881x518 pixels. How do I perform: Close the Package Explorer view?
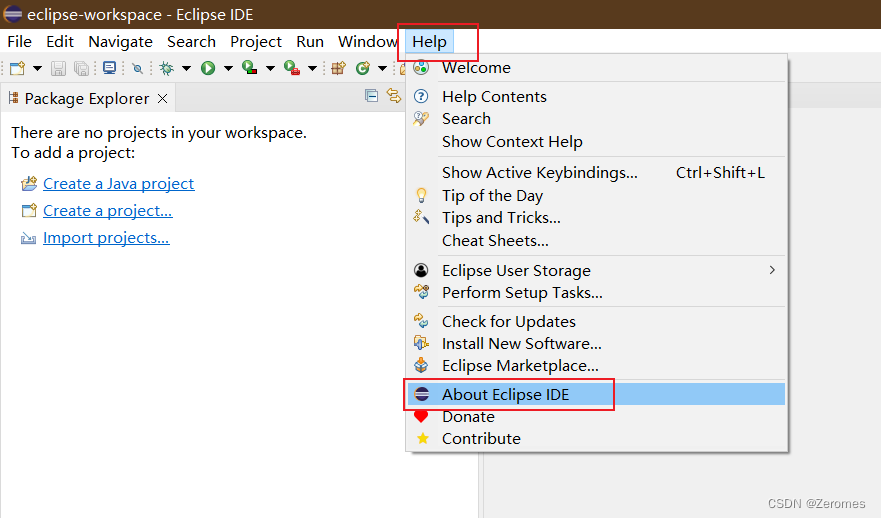(162, 99)
